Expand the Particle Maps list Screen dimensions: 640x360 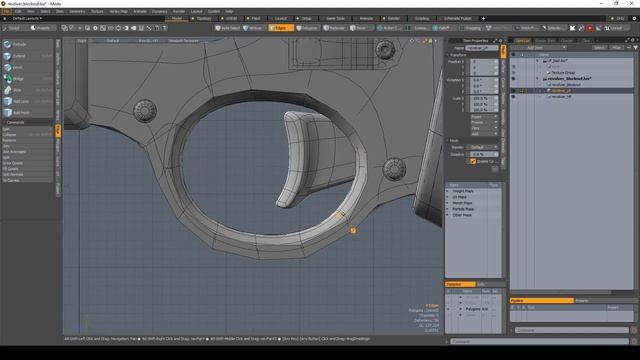click(448, 209)
